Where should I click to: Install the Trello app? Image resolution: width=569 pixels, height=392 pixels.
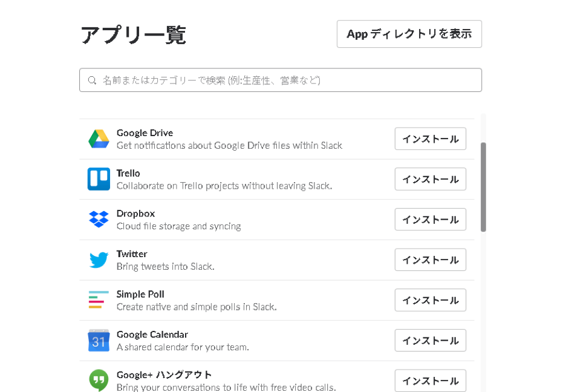[430, 179]
